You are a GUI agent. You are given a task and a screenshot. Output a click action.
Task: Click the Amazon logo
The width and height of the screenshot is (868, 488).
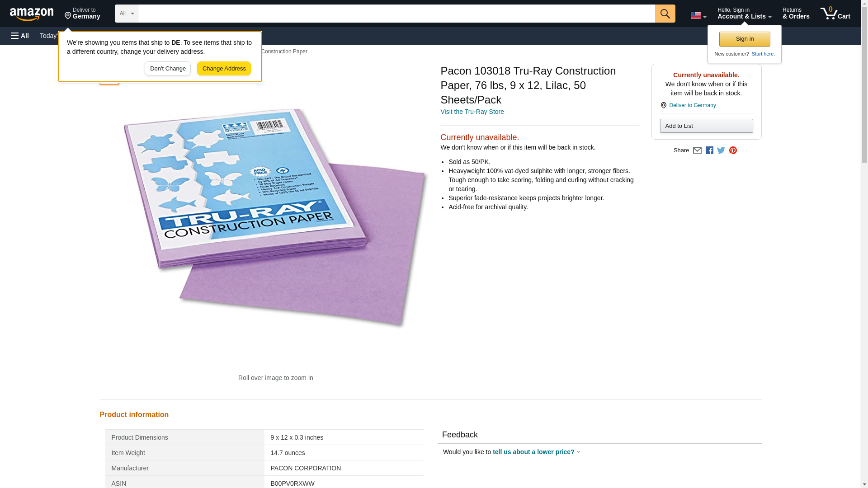[32, 14]
